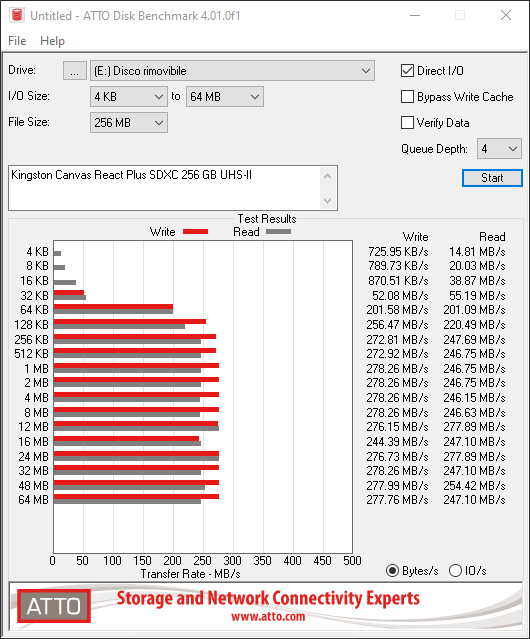This screenshot has width=530, height=639.
Task: Start the benchmark with the Start button
Action: click(x=492, y=178)
